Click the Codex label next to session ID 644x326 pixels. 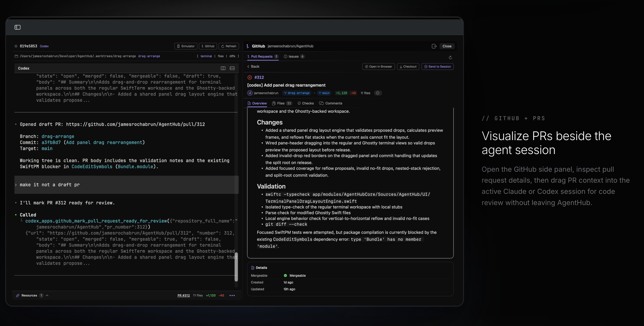pyautogui.click(x=44, y=46)
